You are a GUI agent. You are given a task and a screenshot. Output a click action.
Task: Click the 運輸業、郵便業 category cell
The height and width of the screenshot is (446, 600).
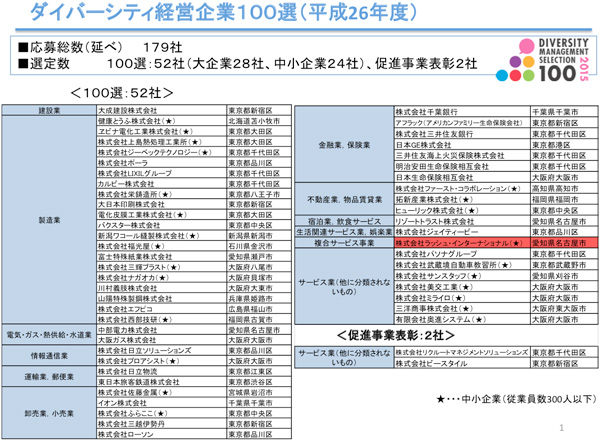(49, 377)
